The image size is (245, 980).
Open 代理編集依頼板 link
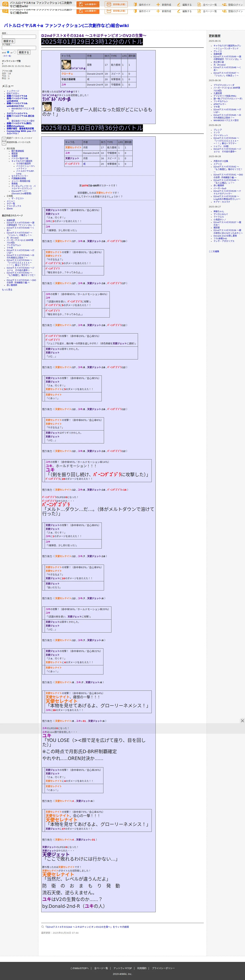point(19,178)
